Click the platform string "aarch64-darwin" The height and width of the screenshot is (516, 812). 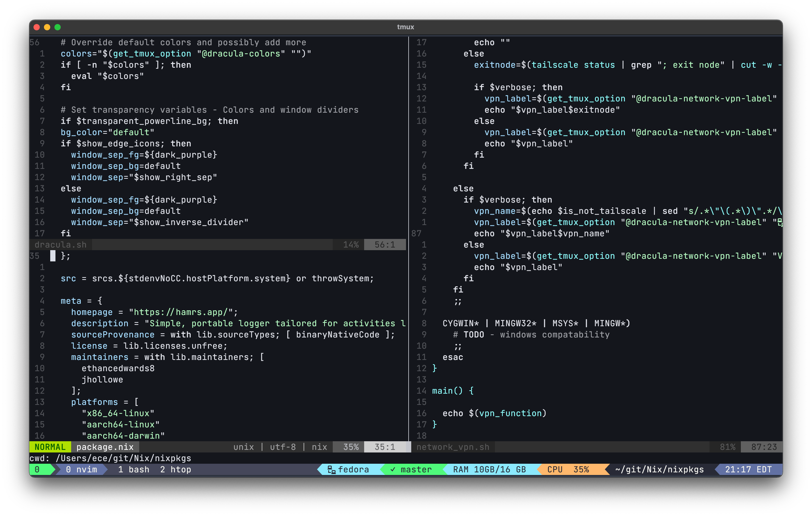[x=123, y=436]
